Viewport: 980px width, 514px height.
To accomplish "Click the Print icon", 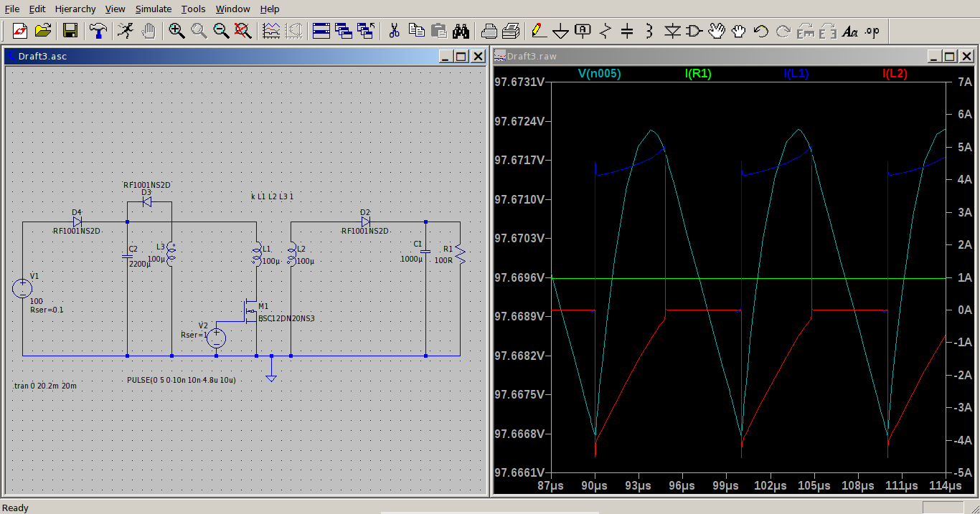I will [x=511, y=30].
